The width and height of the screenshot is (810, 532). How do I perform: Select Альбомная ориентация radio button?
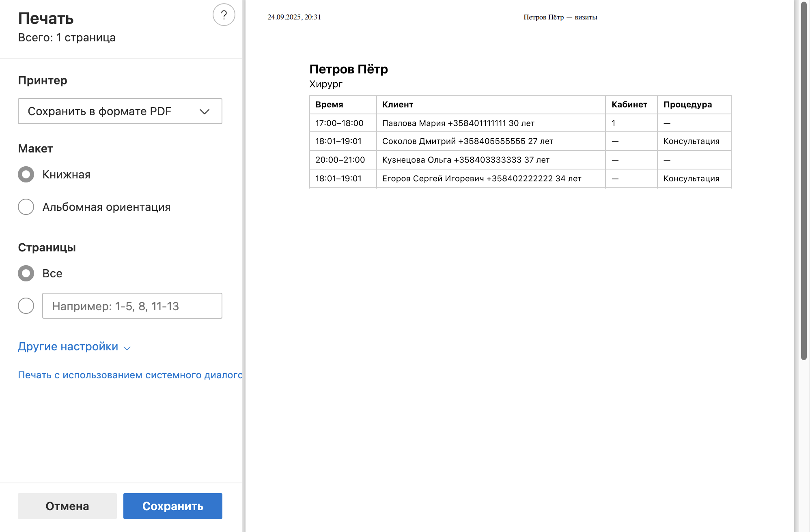point(26,207)
